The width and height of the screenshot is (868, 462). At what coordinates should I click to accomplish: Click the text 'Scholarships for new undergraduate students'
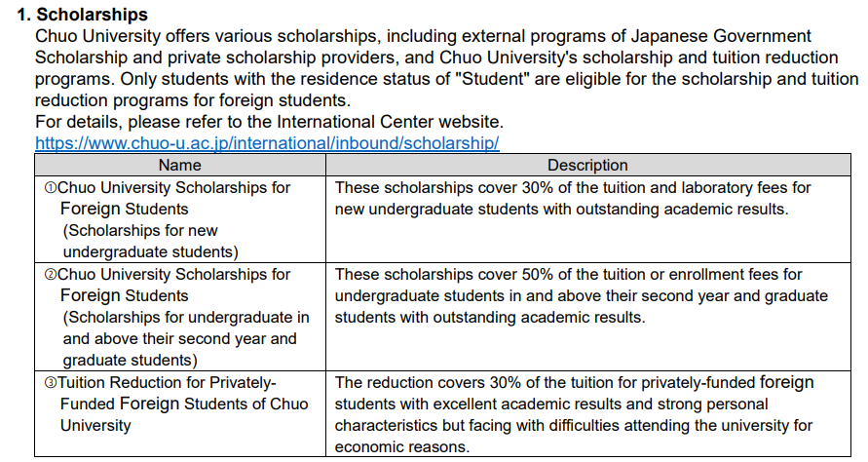[151, 241]
